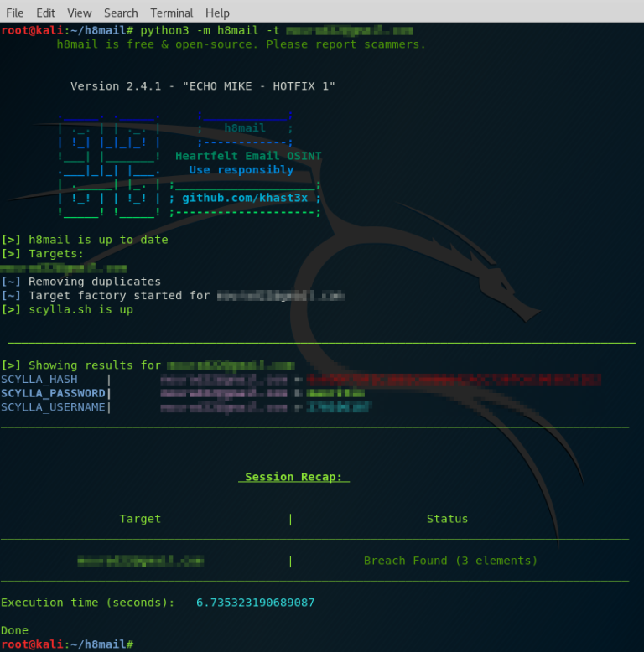Click the Version 2.4.1 line
Screen dimensions: 644x652
203,86
